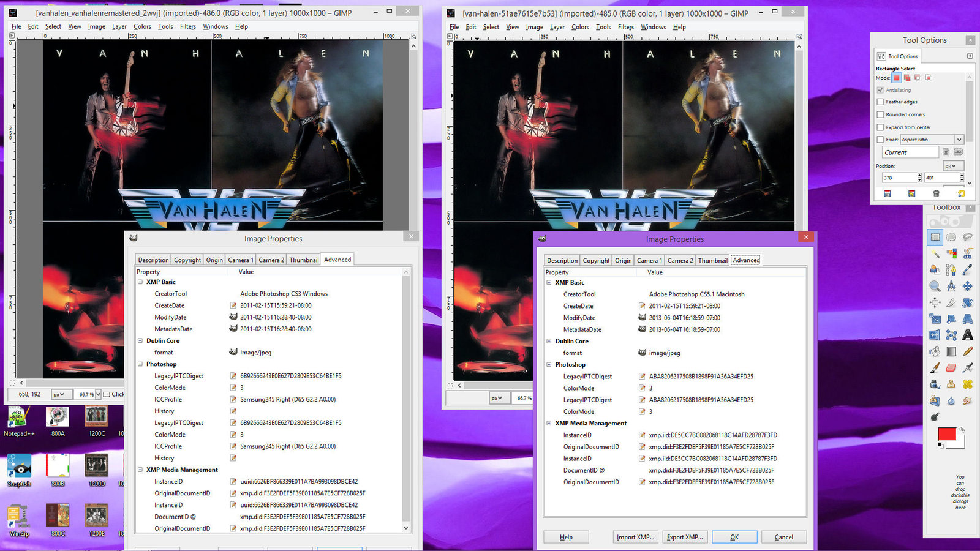Click the Import XMP... button
980x551 pixels.
coord(636,537)
